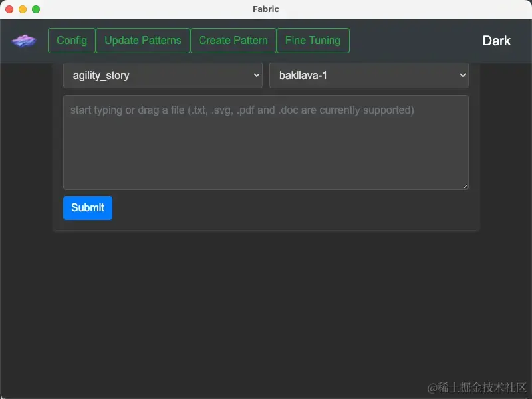Open the Create Pattern tab
This screenshot has height=399, width=532.
233,41
